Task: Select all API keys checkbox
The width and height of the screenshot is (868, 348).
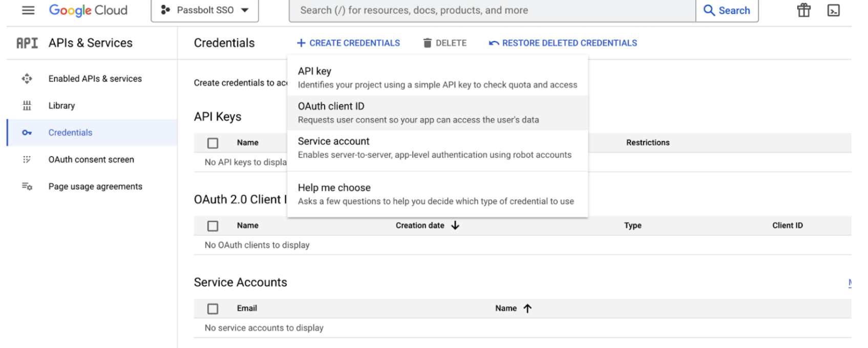Action: click(213, 143)
